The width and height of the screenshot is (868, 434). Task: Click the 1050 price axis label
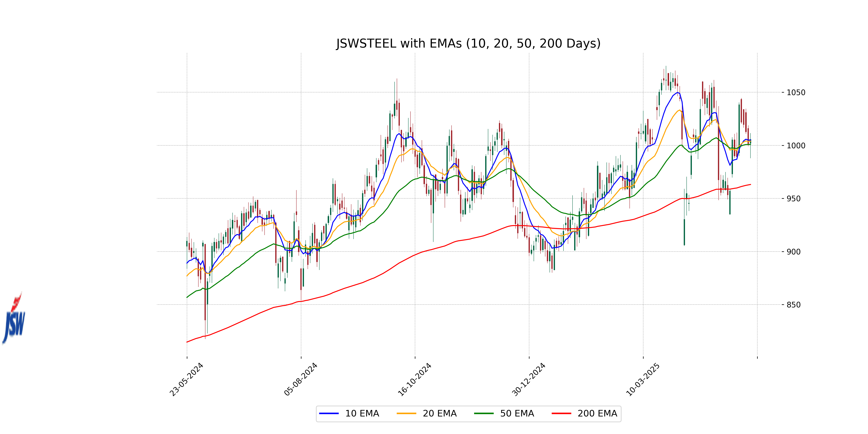[x=796, y=93]
